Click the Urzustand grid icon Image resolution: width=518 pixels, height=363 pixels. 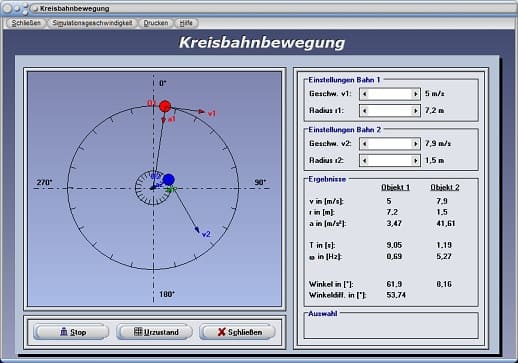[138, 331]
